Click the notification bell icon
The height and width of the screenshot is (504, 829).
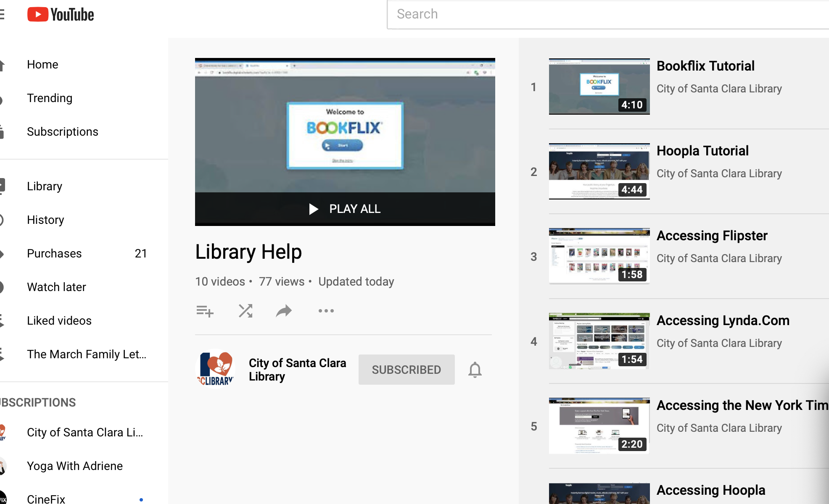(x=475, y=370)
